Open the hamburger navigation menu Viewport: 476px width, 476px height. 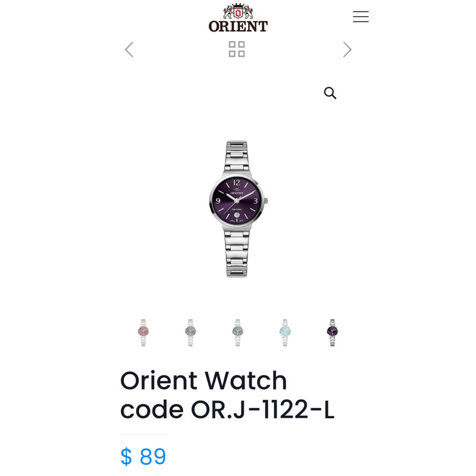[x=361, y=17]
